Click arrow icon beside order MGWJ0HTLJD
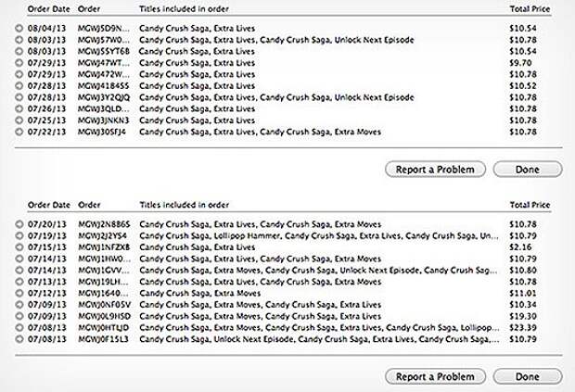The width and height of the screenshot is (575, 392). point(19,328)
